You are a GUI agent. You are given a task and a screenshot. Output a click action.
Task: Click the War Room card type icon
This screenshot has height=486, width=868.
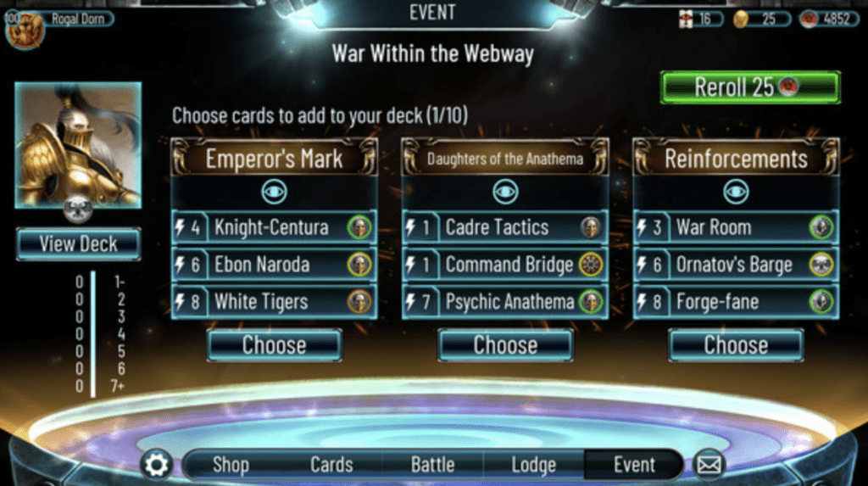[x=821, y=227]
